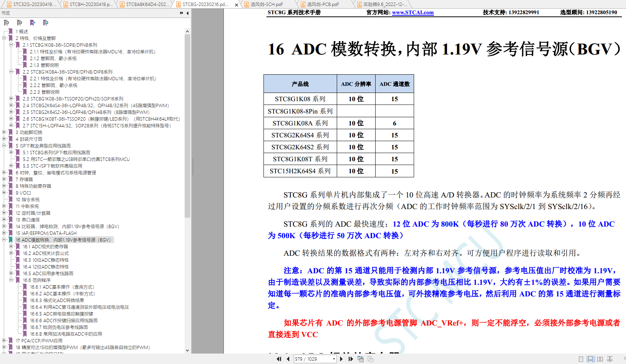Viewport: 626px width, 364px height.
Task: Click the double-arrow expand icon in bookmarks header
Action: tap(182, 13)
